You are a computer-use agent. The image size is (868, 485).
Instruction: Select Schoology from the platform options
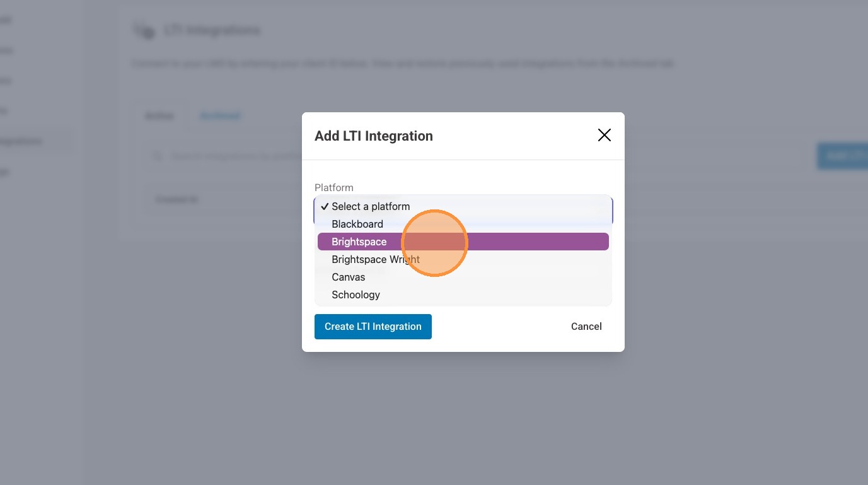(x=356, y=295)
